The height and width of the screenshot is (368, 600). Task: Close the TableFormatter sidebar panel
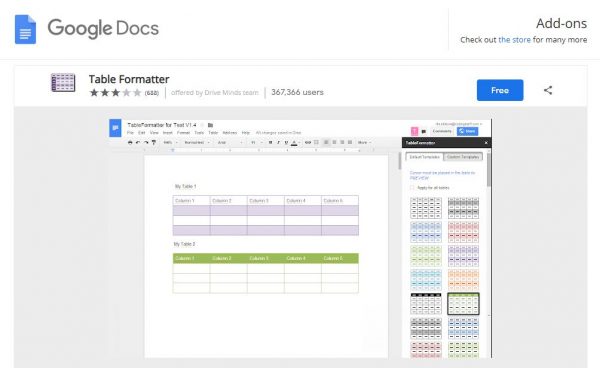coord(486,143)
